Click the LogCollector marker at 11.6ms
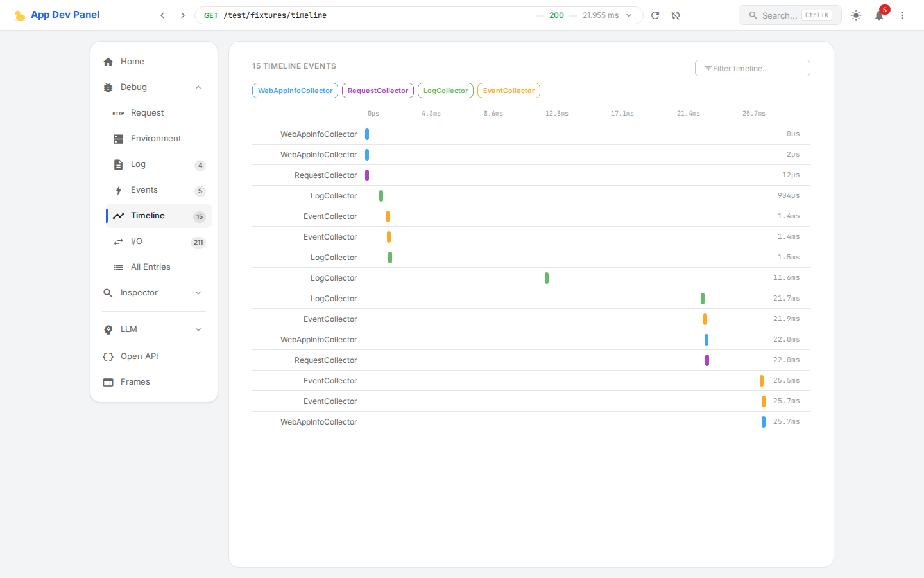The image size is (924, 578). [x=547, y=278]
